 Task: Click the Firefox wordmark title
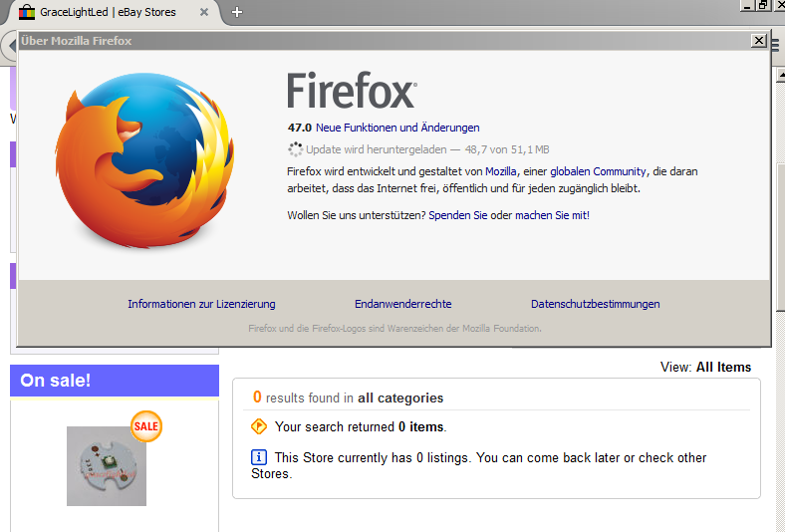tap(352, 90)
